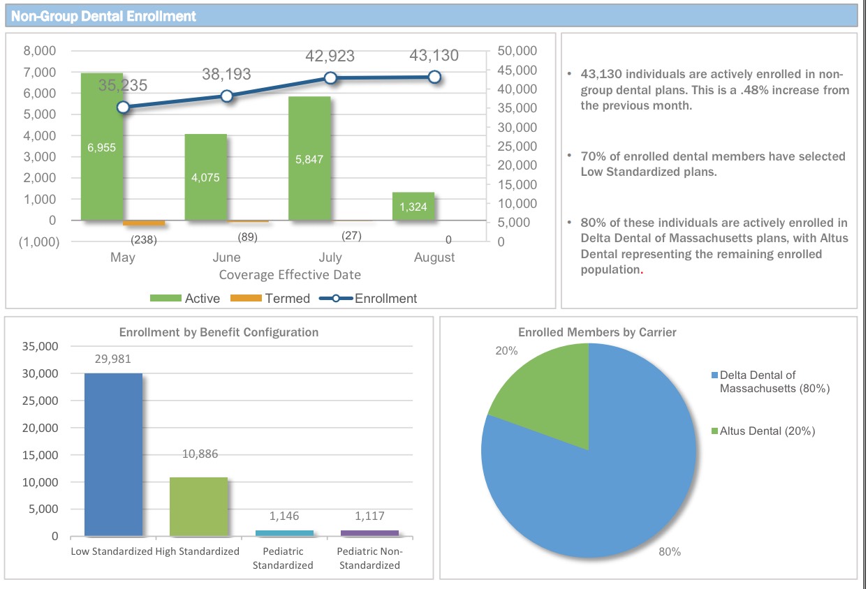Click the Altus Dental green legend square
The height and width of the screenshot is (589, 868).
714,431
